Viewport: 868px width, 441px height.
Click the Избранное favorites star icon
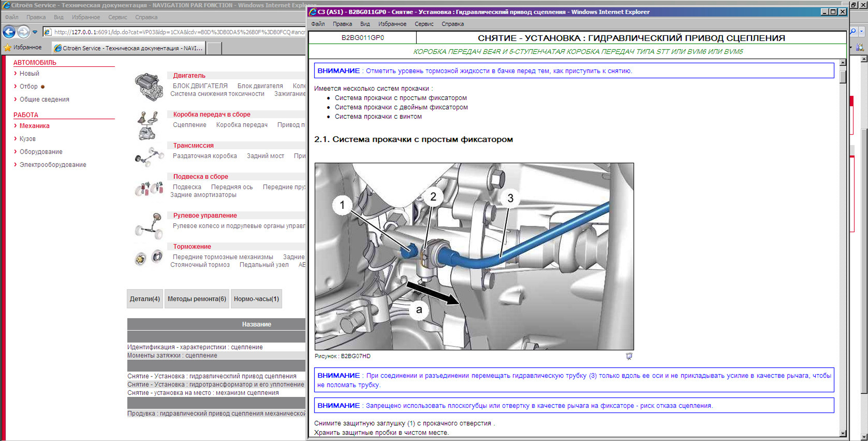(7, 47)
